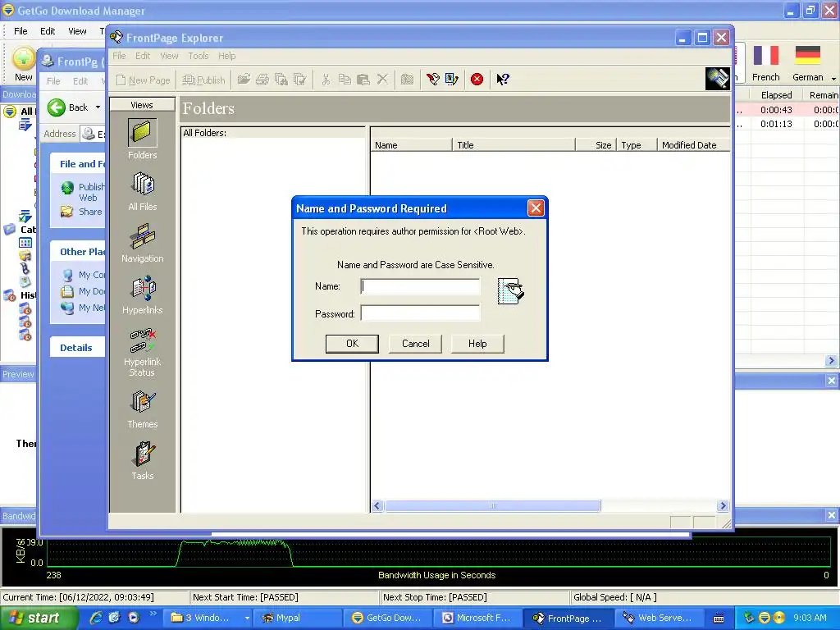Open the File menu in FrontPage Explorer
The image size is (840, 630).
click(119, 56)
